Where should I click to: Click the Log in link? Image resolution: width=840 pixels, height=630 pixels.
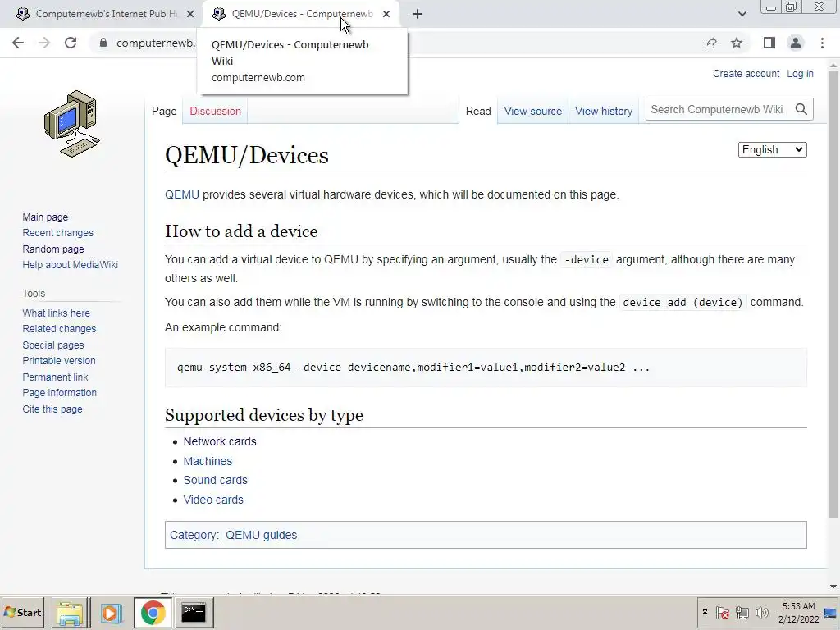(x=800, y=73)
